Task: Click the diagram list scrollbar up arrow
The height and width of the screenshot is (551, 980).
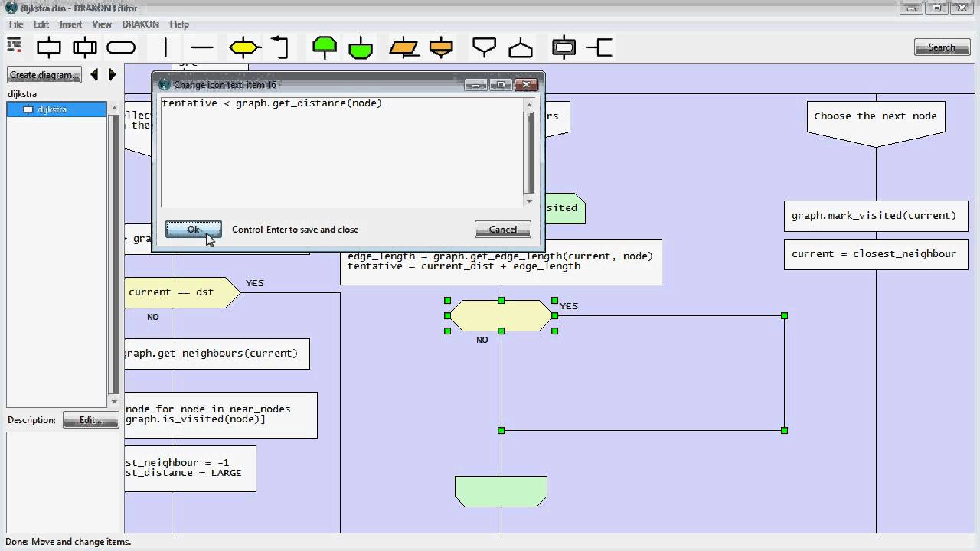Action: point(115,107)
